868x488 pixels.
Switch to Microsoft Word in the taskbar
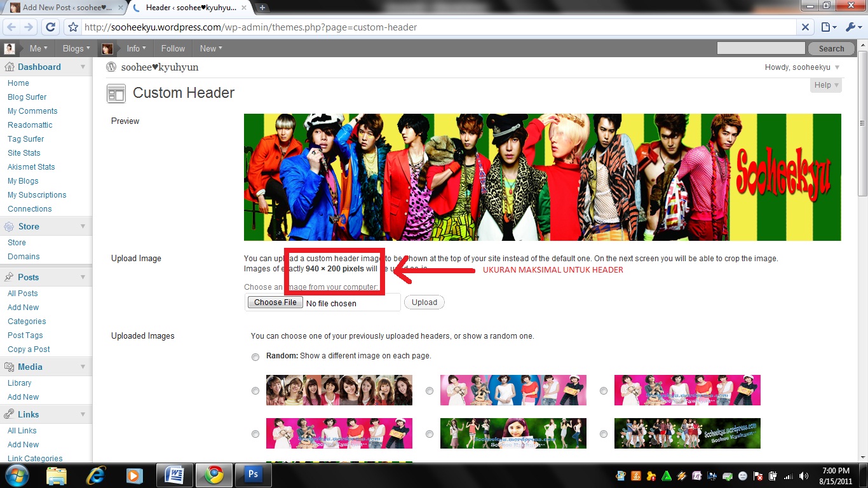pos(175,475)
